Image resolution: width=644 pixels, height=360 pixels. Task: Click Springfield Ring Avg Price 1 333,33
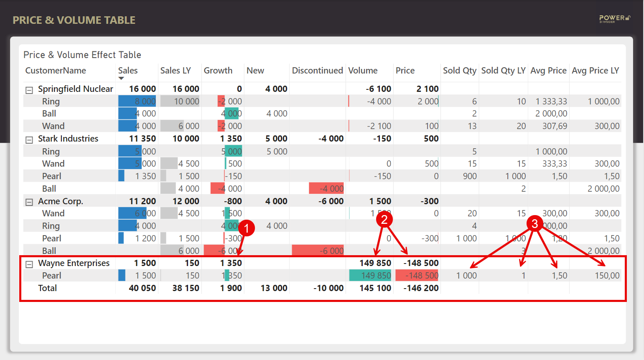coord(552,101)
